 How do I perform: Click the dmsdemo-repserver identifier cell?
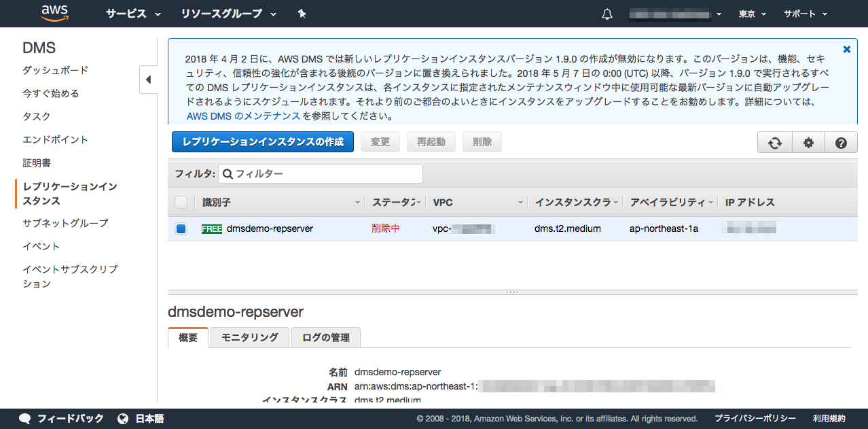tap(270, 228)
